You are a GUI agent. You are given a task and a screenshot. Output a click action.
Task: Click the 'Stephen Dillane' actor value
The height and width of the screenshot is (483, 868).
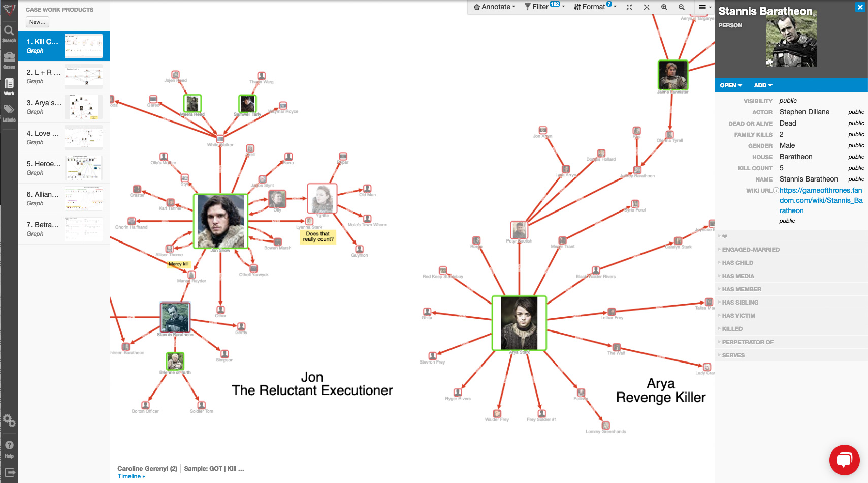tap(805, 112)
